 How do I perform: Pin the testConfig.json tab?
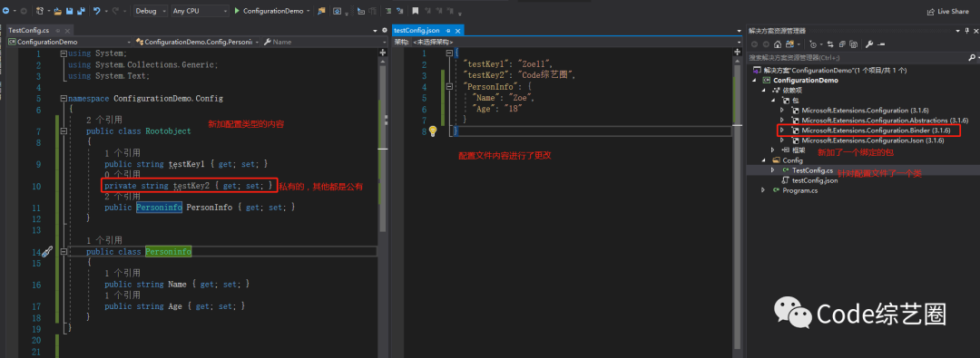pos(448,30)
